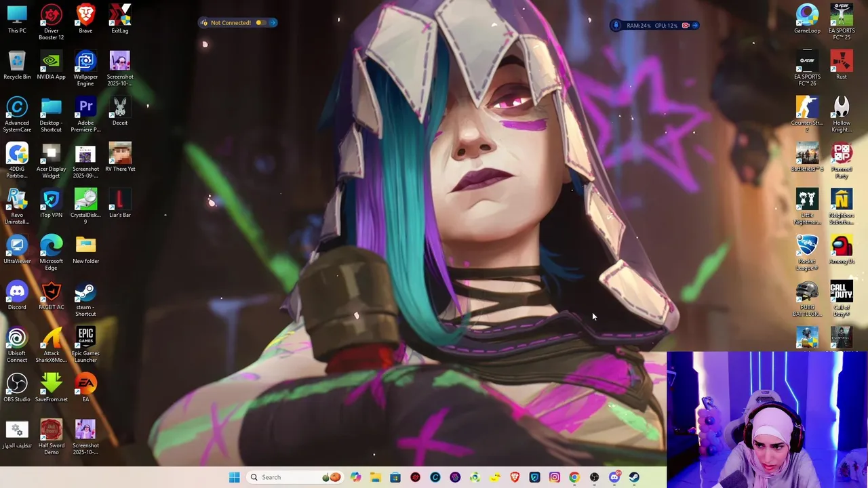Open UltraViewer desktop icon
The height and width of the screenshot is (488, 868).
pos(17,249)
